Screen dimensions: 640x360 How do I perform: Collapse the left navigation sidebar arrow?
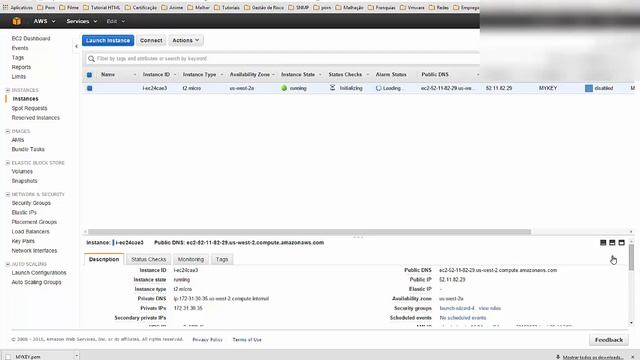[76, 47]
